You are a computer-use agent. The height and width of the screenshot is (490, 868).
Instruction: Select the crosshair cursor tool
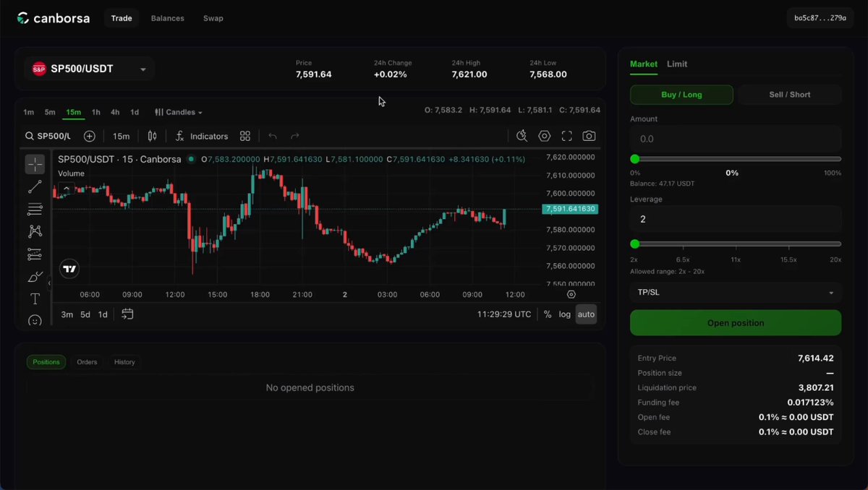[35, 164]
